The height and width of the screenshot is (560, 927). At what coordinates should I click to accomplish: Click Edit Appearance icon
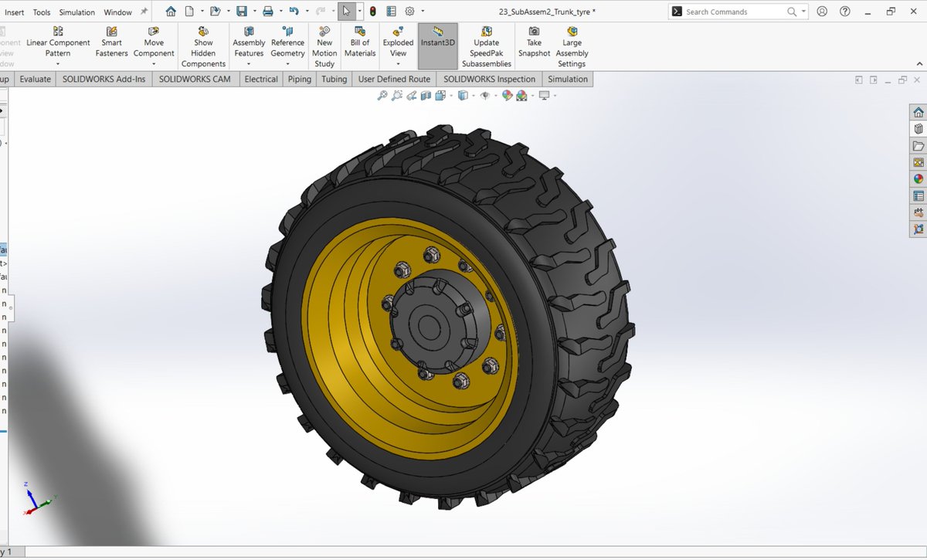(507, 96)
